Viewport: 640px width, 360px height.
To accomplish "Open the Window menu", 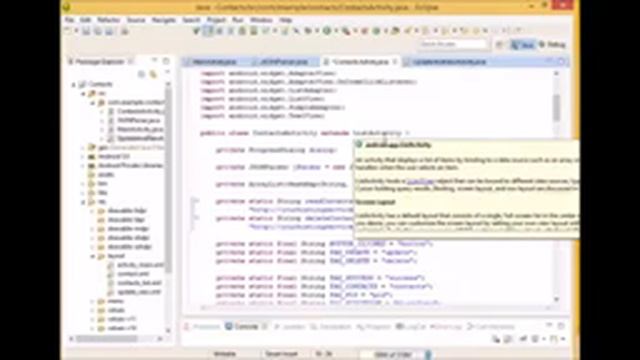I will 261,20.
